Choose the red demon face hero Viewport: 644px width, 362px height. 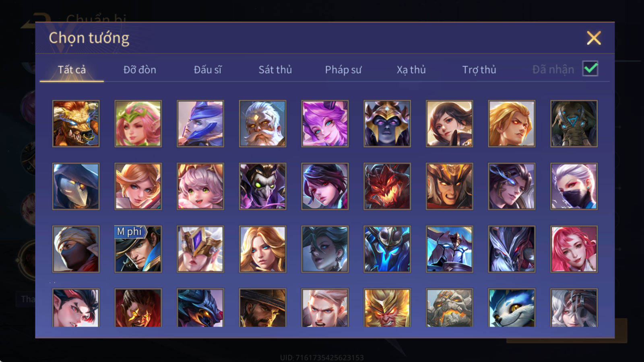coord(387,186)
